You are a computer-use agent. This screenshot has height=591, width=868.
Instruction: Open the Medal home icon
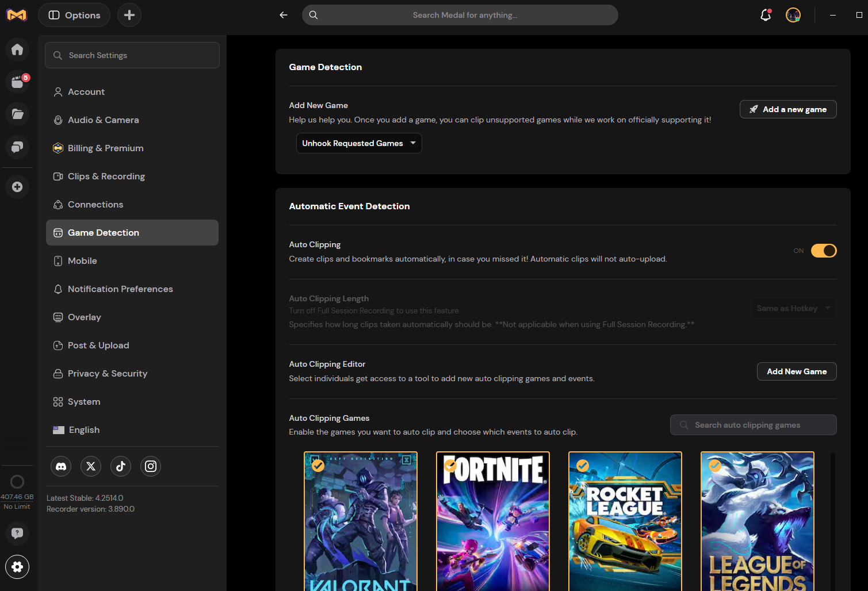tap(17, 49)
